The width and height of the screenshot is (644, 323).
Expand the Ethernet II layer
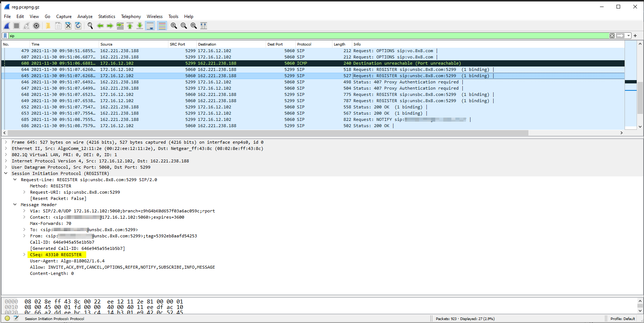6,148
